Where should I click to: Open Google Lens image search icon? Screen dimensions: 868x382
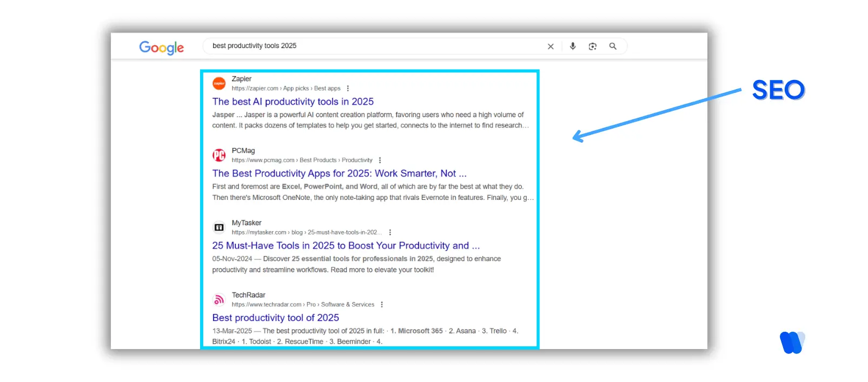click(593, 46)
